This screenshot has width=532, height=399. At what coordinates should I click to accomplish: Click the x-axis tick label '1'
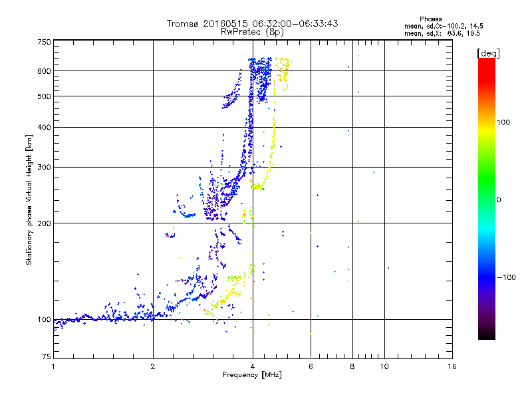(53, 366)
